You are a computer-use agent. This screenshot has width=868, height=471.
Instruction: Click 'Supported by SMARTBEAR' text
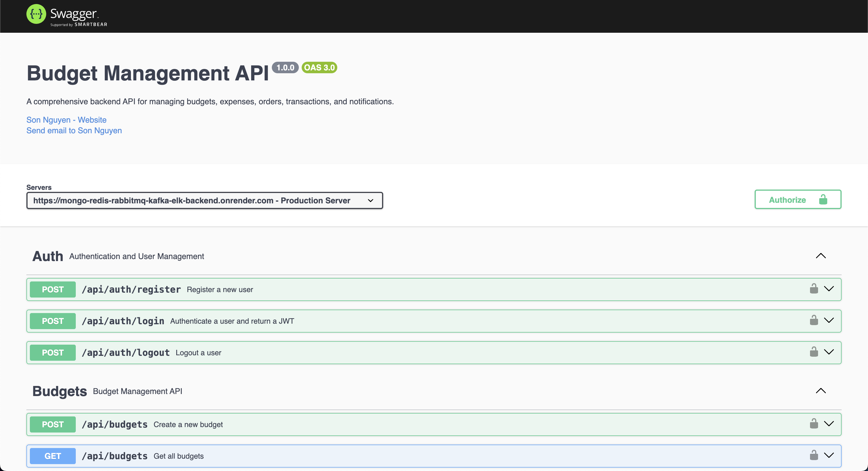[x=79, y=25]
